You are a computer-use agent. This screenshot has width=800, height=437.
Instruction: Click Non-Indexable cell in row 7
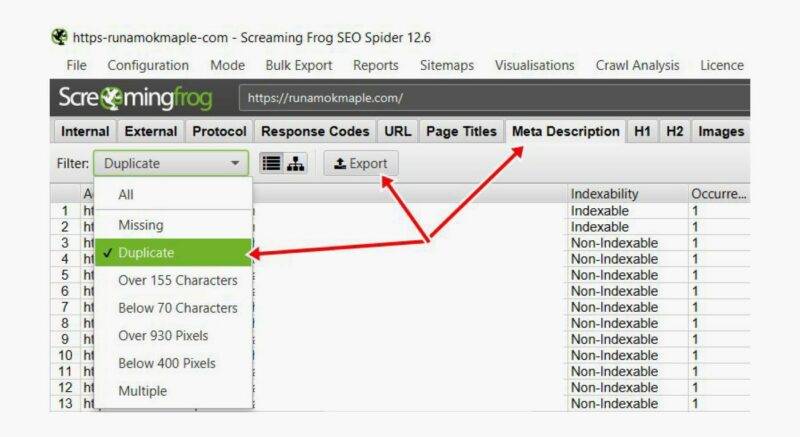coord(627,307)
